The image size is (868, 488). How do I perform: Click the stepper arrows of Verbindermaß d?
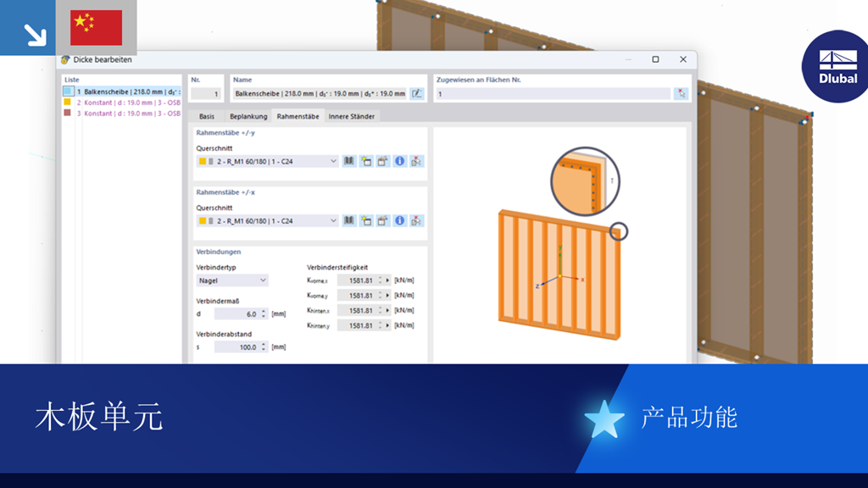point(264,313)
